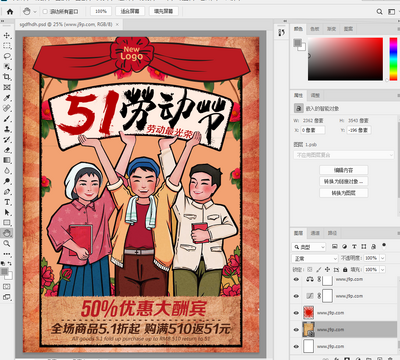
Task: Select the Pen tool
Action: pos(7,192)
